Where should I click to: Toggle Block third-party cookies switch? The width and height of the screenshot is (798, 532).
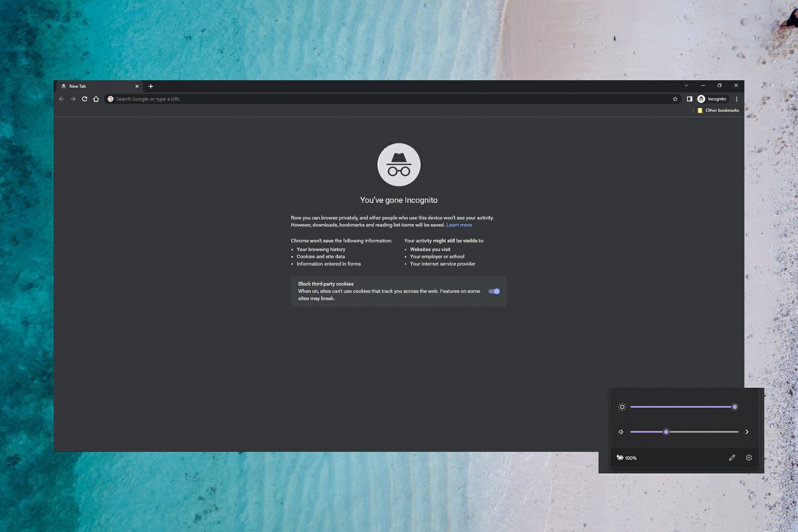494,291
